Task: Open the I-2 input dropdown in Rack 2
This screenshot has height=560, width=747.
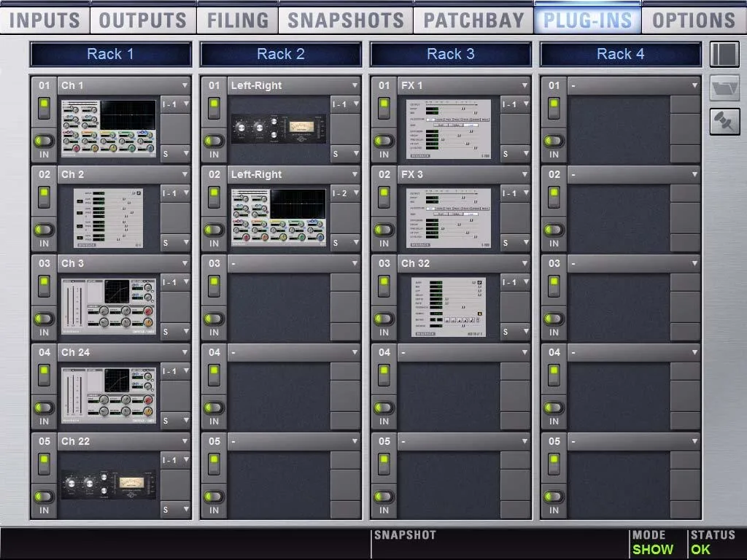Action: tap(345, 193)
